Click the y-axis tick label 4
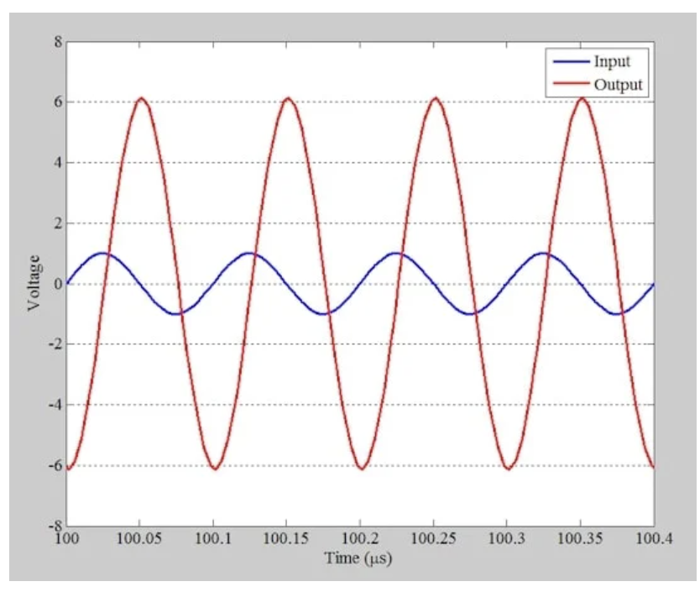Screen dimensions: 700x592 coord(58,163)
